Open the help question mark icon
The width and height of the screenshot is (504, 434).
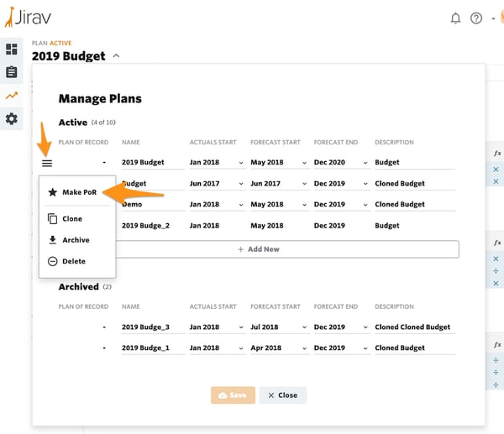point(476,18)
